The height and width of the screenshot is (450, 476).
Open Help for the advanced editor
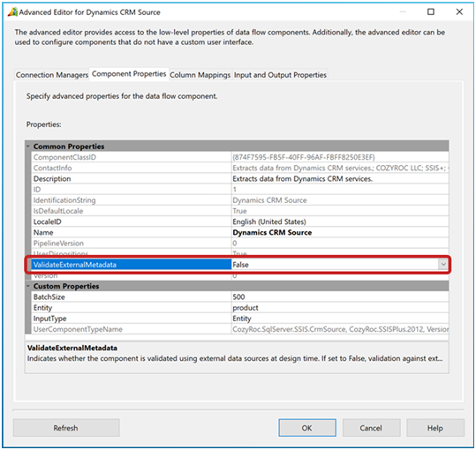pyautogui.click(x=435, y=428)
